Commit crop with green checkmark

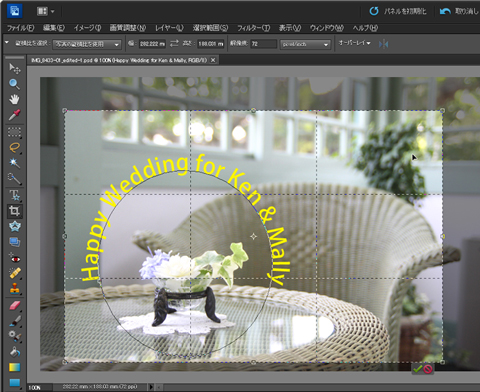point(417,369)
